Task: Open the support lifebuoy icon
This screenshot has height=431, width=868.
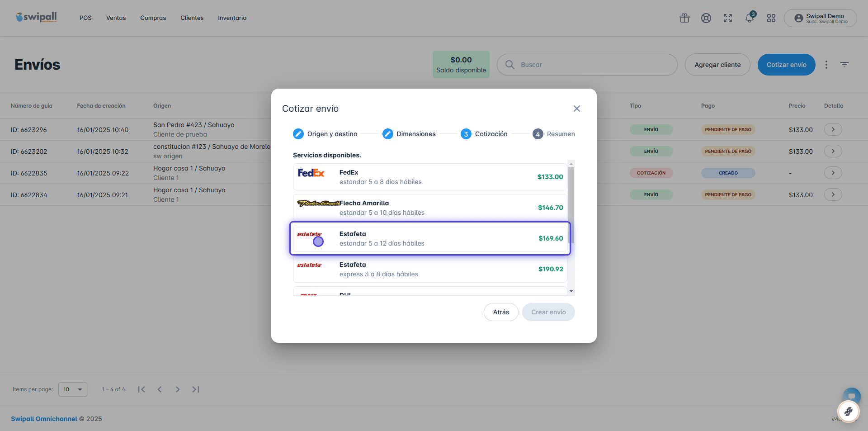Action: pos(706,18)
